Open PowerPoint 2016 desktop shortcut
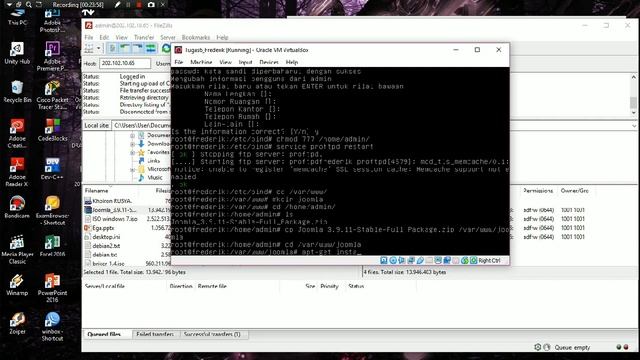 click(52, 288)
